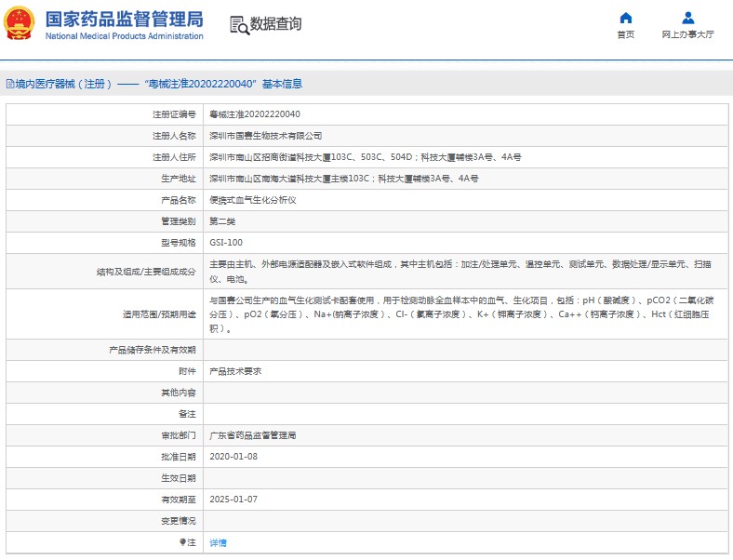Image resolution: width=733 pixels, height=560 pixels.
Task: Go to 网上办事大厅 text link
Action: click(x=687, y=34)
